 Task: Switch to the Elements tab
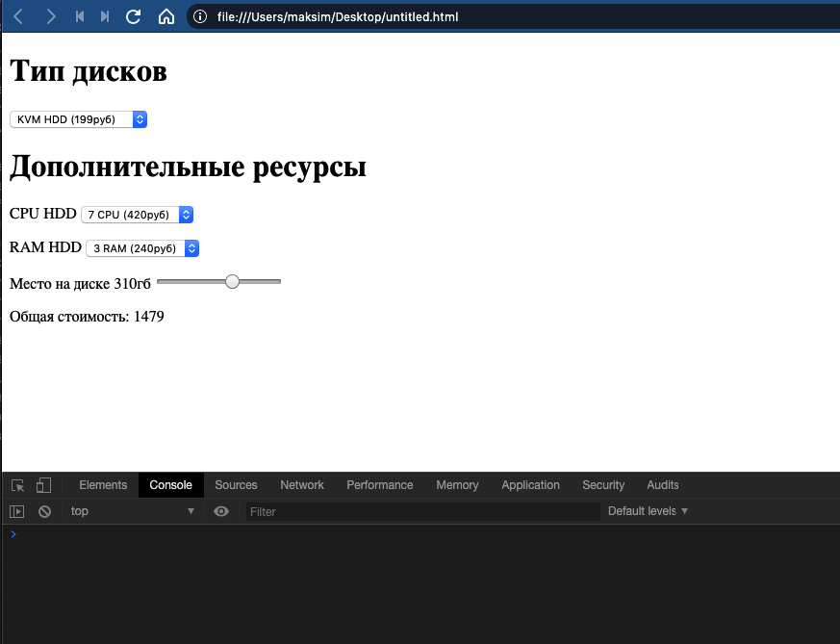pos(103,485)
